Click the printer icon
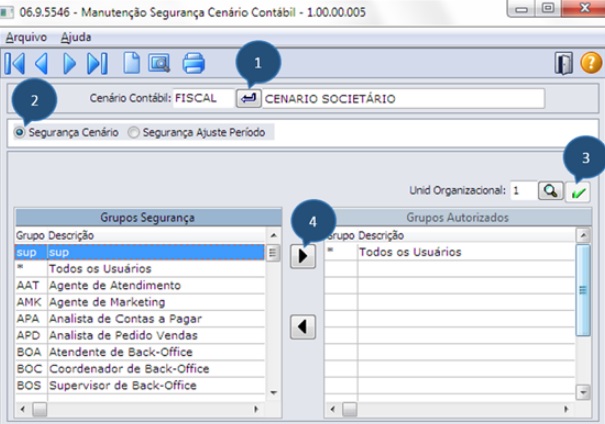 (193, 63)
